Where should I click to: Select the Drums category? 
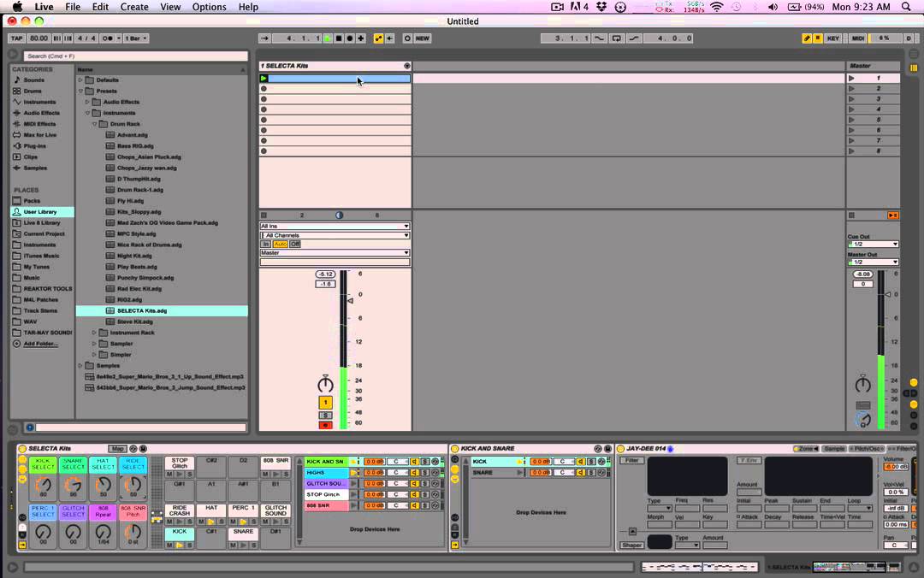[33, 91]
